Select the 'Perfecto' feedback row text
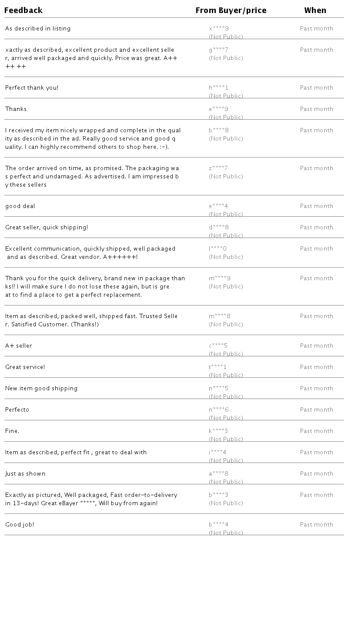 [x=17, y=410]
